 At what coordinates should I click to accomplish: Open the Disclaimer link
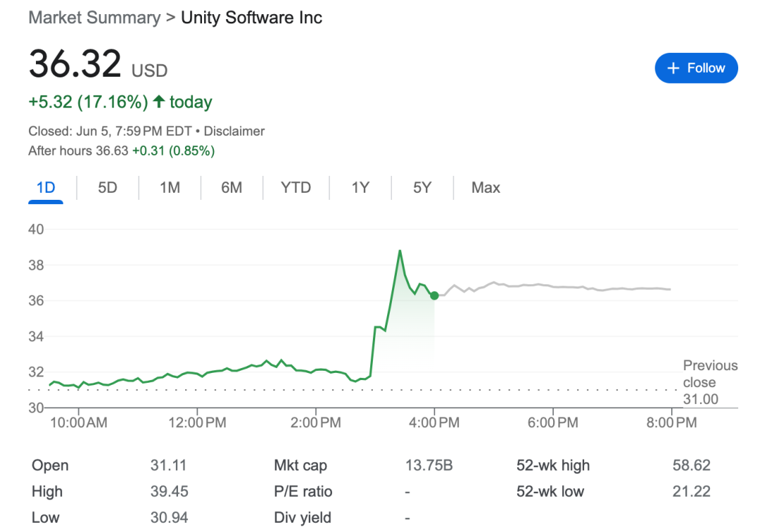[x=234, y=131]
